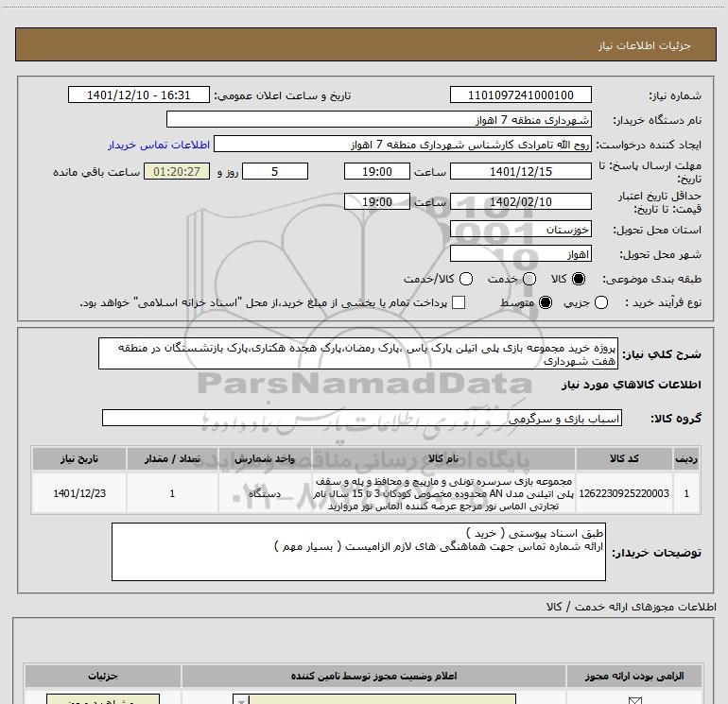This screenshot has height=704, width=728.
Task: Click the اعلام وضعیت مجوز column header
Action: coord(373,676)
